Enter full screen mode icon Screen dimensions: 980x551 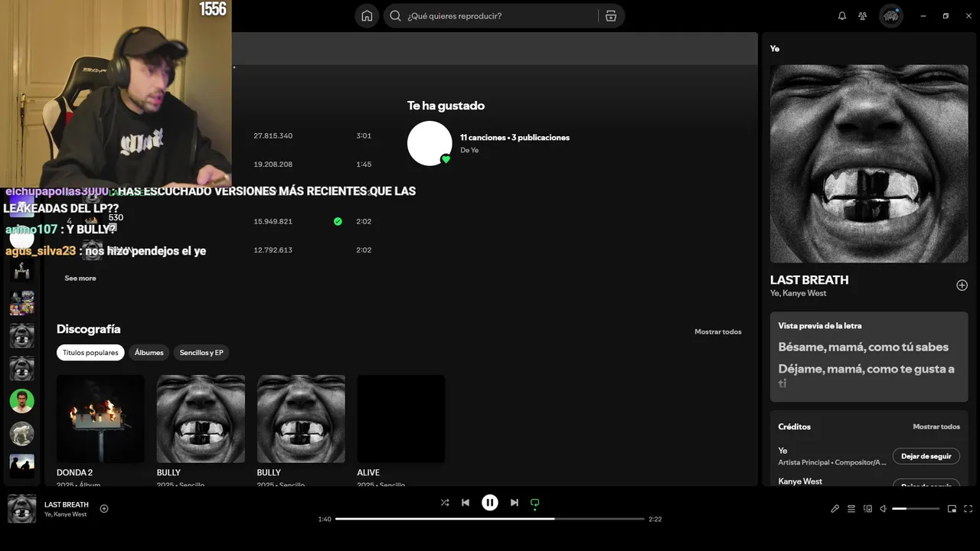(969, 509)
